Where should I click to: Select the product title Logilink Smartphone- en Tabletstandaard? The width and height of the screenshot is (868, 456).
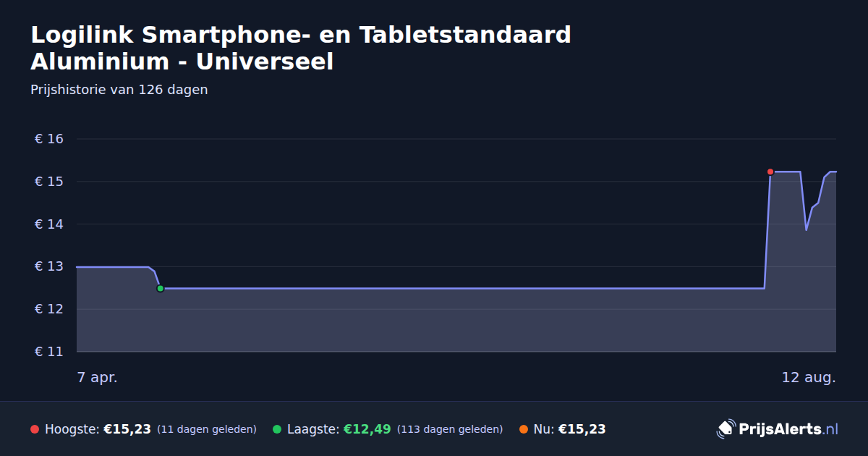click(301, 34)
